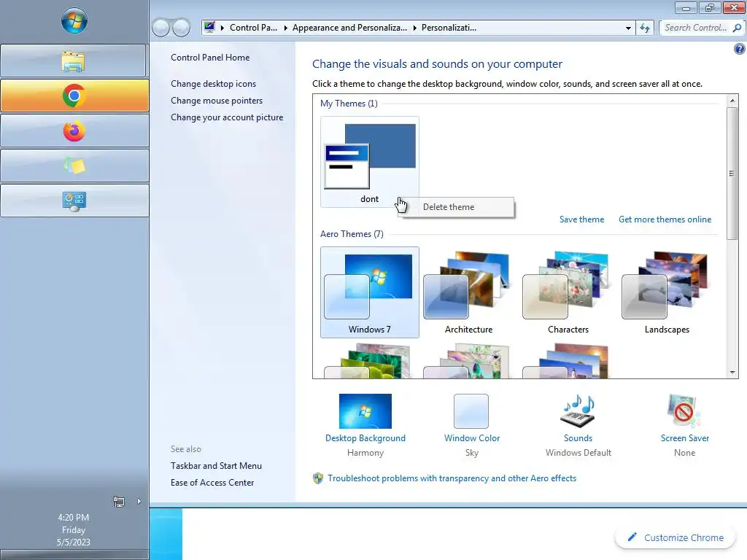Screen dimensions: 747x560
Task: Click My Themes (1) section header
Action: click(x=349, y=104)
